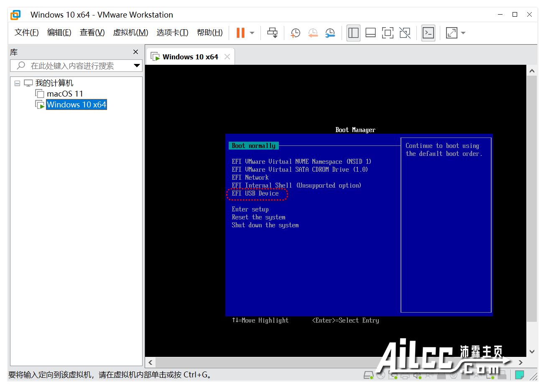Open the stretch display options dropdown arrow

463,33
